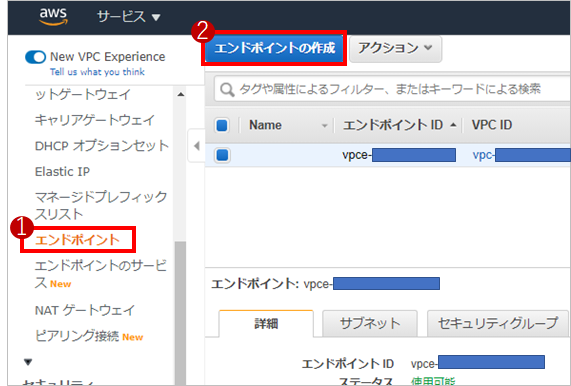Click the エンドポイントの作成 button
This screenshot has width=571, height=386.
click(274, 48)
